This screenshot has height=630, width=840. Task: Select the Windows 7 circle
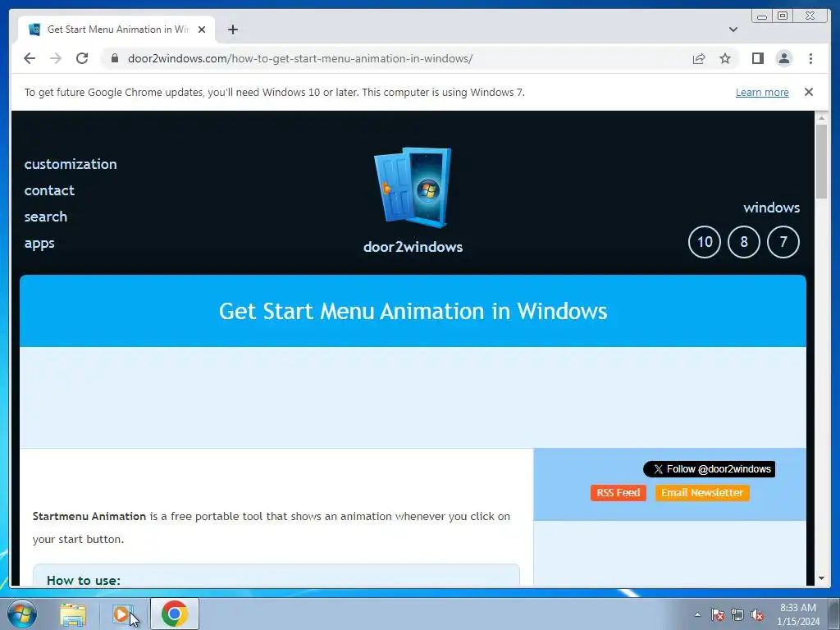pos(783,242)
